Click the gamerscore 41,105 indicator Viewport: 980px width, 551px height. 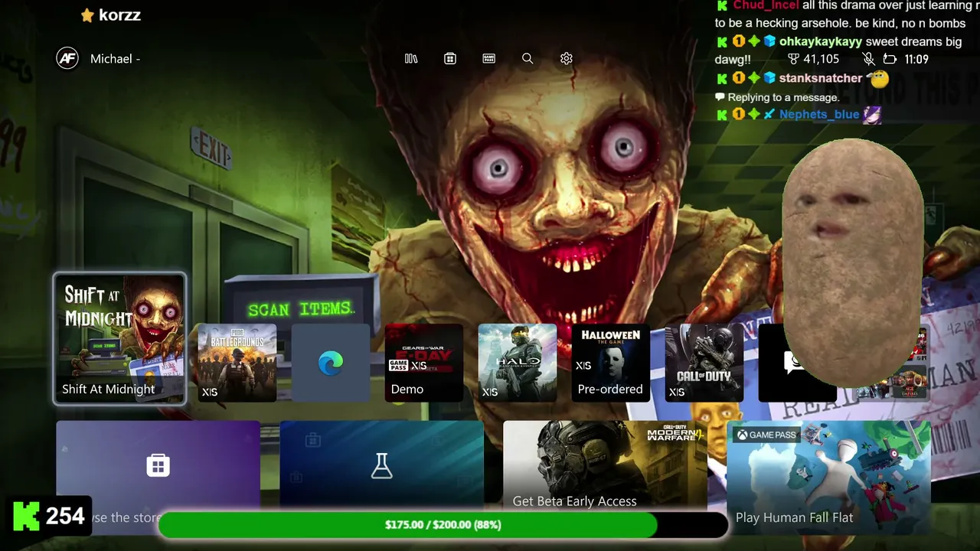pyautogui.click(x=813, y=59)
